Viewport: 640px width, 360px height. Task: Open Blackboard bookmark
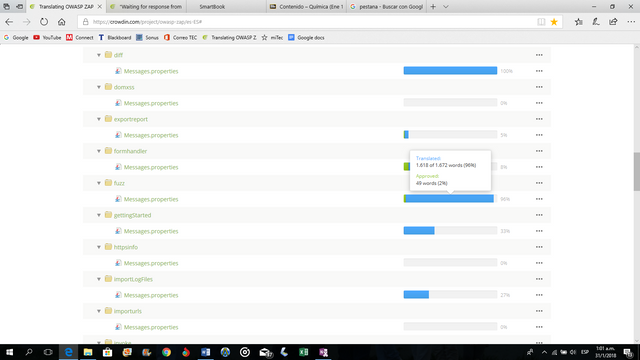(115, 38)
